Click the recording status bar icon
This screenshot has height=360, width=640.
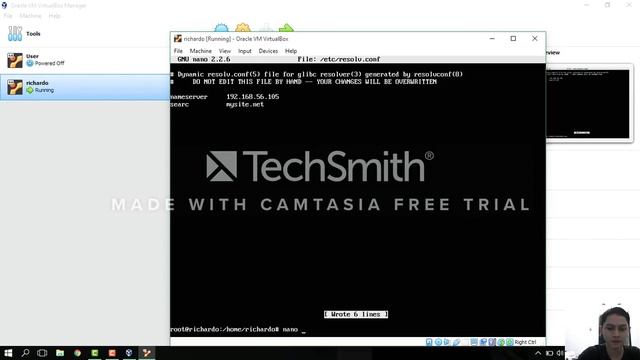(483, 342)
